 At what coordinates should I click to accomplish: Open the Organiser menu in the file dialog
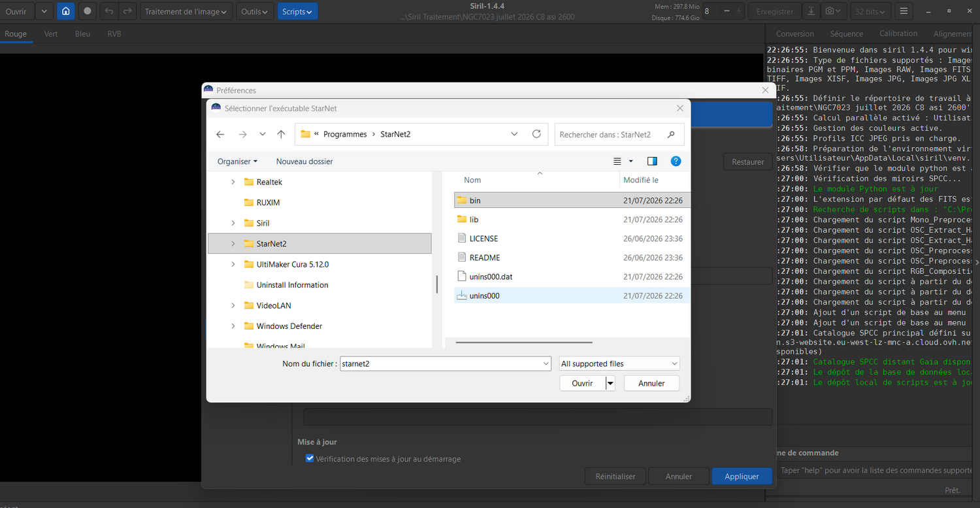pos(237,161)
